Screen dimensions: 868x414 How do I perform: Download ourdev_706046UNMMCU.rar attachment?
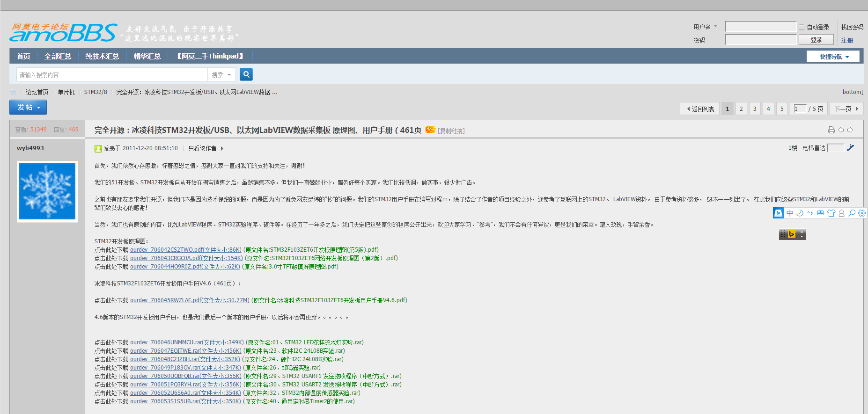click(187, 342)
